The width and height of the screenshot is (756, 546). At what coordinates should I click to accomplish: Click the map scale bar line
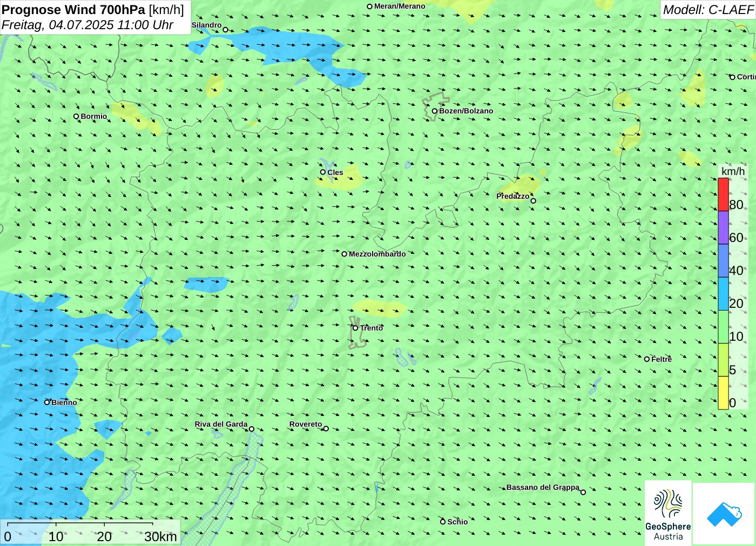click(80, 523)
